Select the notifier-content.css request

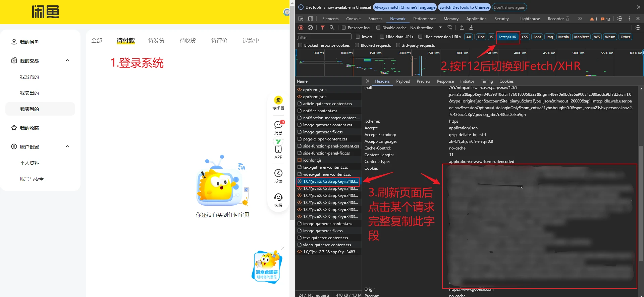pyautogui.click(x=328, y=111)
